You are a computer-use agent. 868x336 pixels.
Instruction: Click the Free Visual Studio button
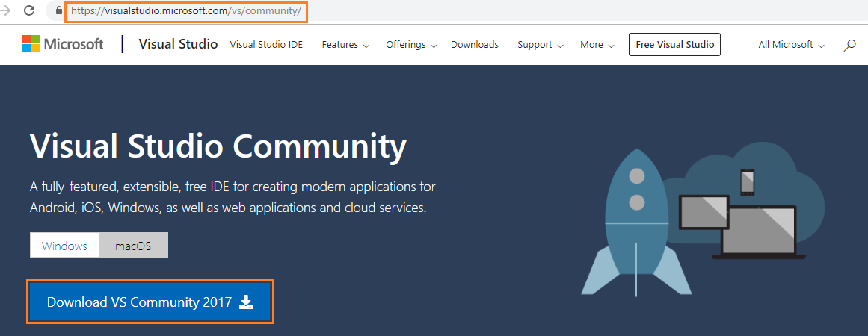pos(675,45)
